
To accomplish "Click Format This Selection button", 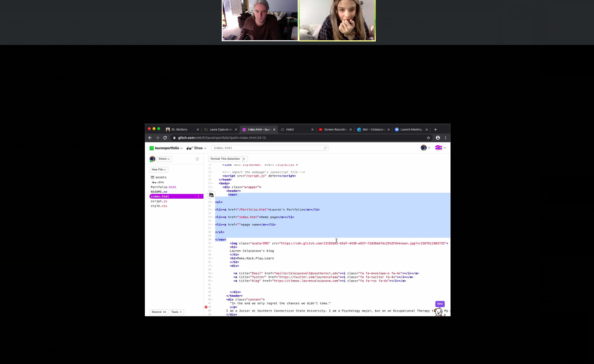I will pyautogui.click(x=228, y=159).
